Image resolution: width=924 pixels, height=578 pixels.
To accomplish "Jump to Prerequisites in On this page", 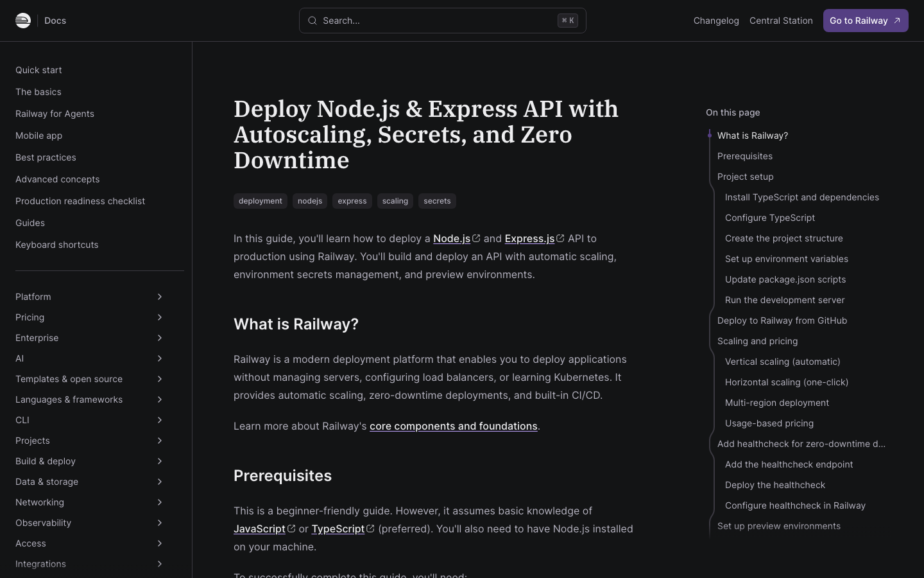I will 745,156.
